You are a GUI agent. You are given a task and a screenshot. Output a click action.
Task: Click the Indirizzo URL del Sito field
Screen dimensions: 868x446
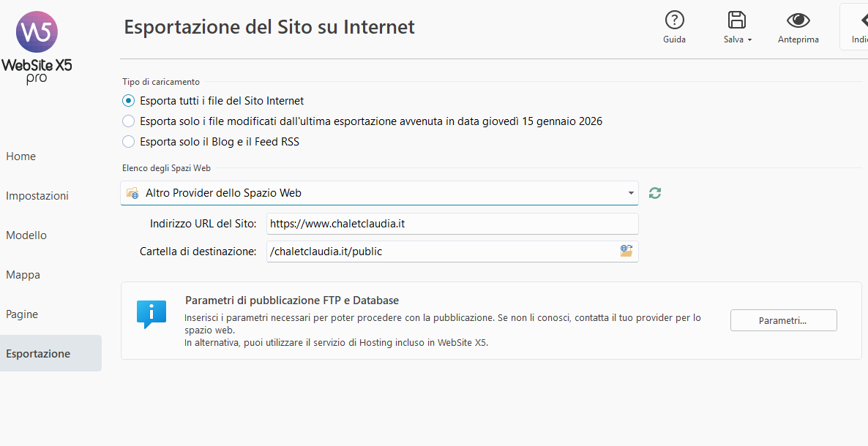coord(452,224)
